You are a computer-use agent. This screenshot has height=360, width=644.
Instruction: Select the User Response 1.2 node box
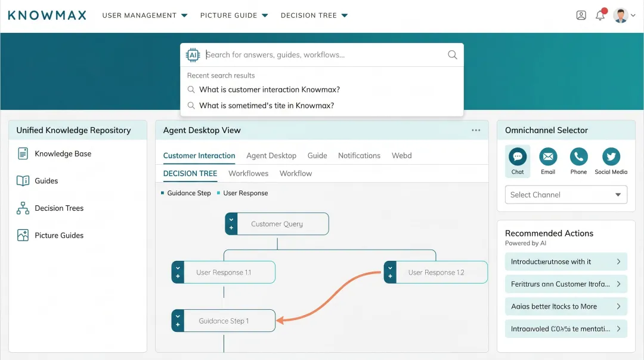coord(436,272)
